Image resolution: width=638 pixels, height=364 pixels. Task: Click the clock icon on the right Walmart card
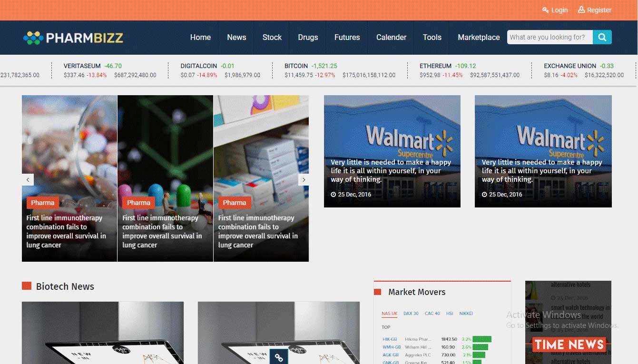click(484, 195)
